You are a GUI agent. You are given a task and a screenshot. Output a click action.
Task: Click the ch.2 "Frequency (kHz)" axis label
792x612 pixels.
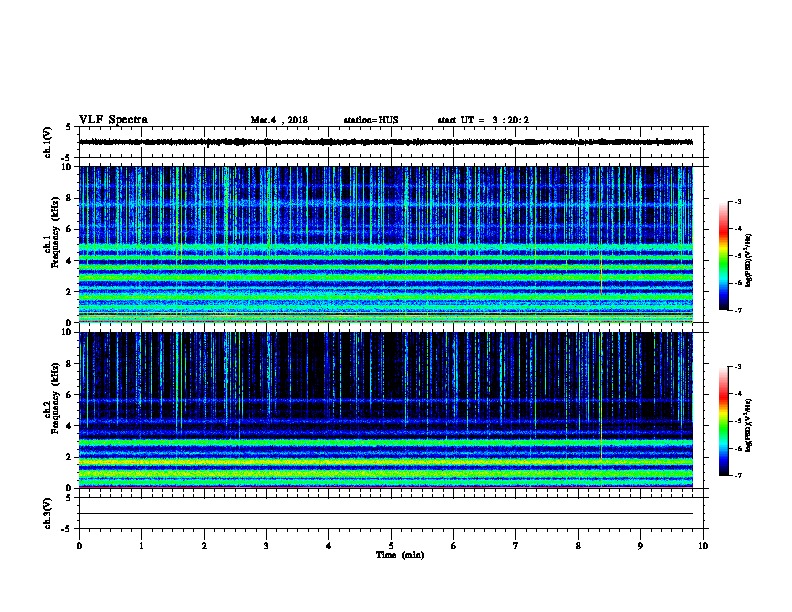point(55,398)
